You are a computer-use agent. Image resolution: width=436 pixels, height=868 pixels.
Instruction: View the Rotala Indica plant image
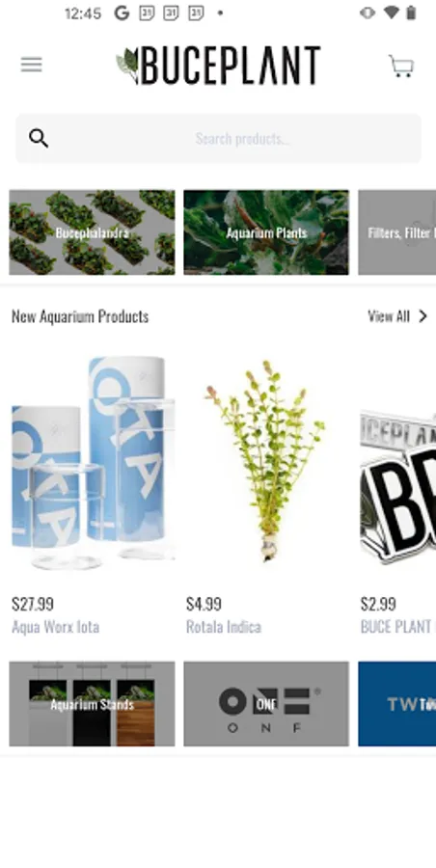click(265, 461)
